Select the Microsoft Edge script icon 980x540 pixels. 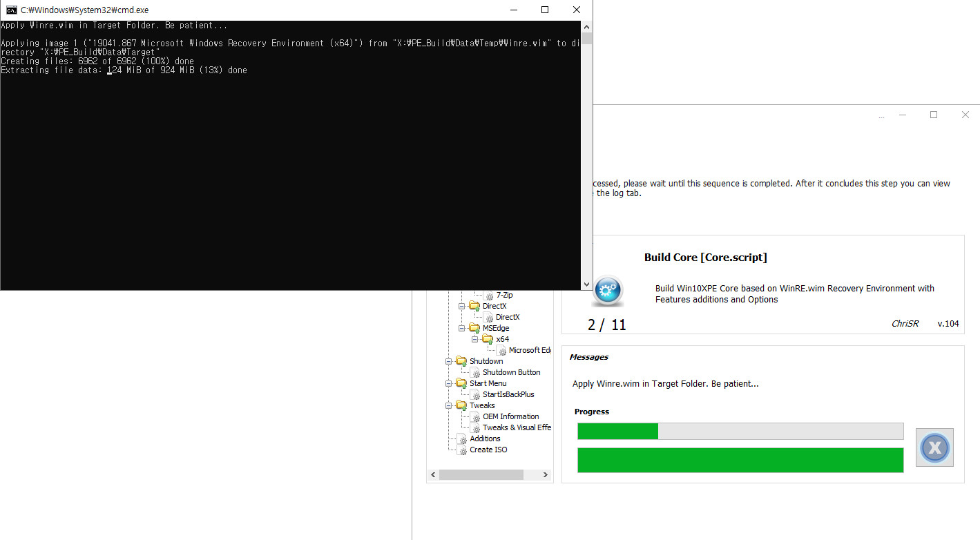502,351
